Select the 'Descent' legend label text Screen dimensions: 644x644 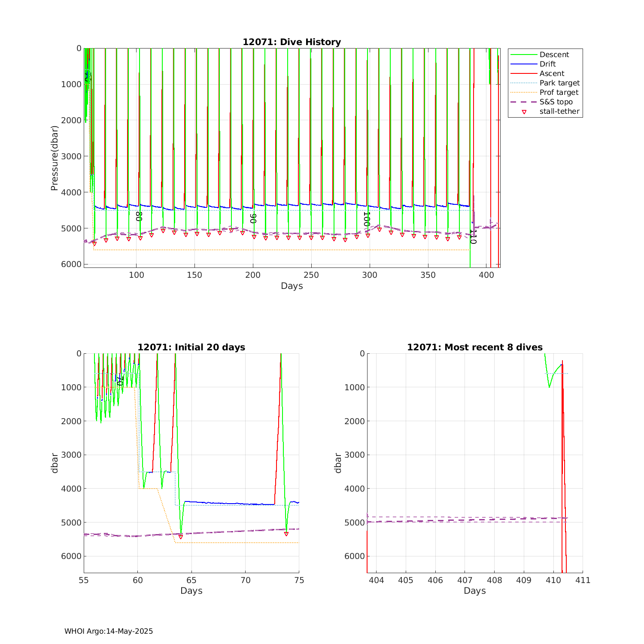pyautogui.click(x=554, y=55)
